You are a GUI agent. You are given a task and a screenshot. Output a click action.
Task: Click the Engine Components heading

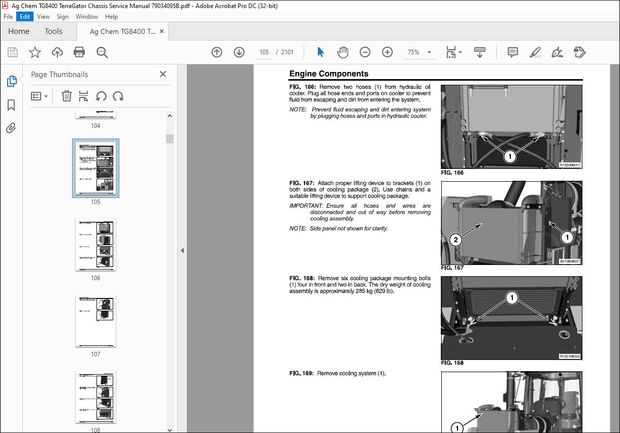329,74
